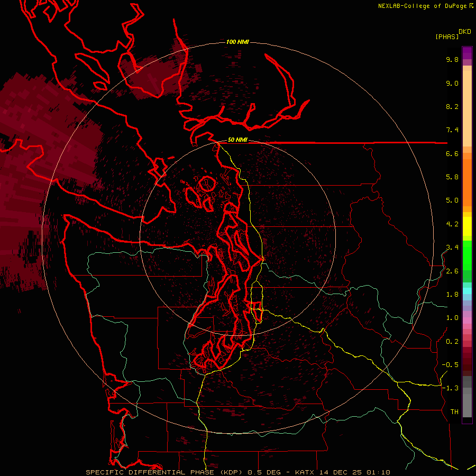This screenshot has height=476, width=476.
Task: Click the 50 NMI range ring label
Action: click(x=237, y=140)
